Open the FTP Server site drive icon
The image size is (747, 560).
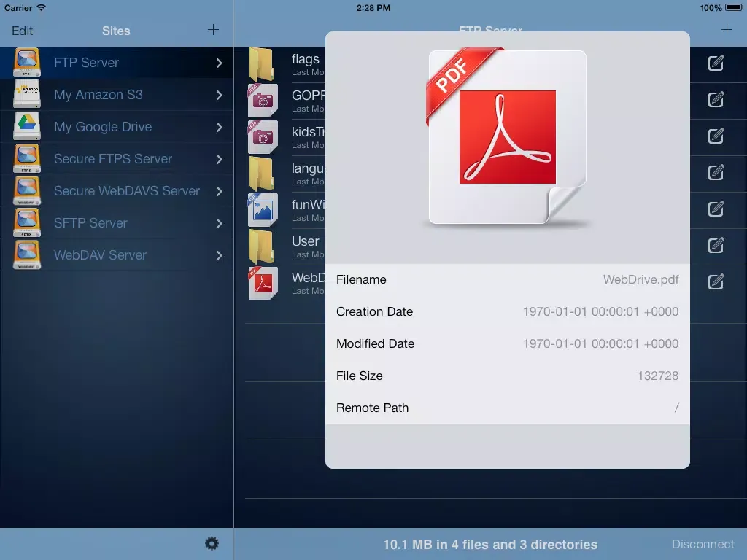[x=27, y=63]
